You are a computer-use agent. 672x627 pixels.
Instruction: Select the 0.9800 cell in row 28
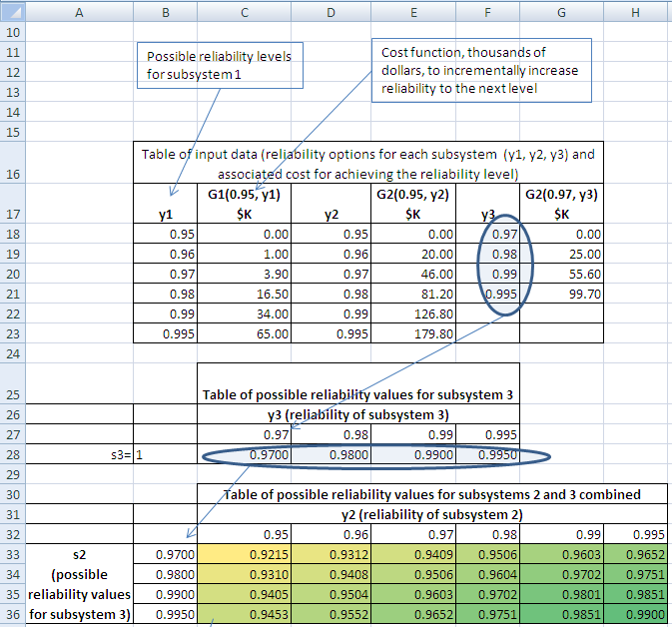331,454
